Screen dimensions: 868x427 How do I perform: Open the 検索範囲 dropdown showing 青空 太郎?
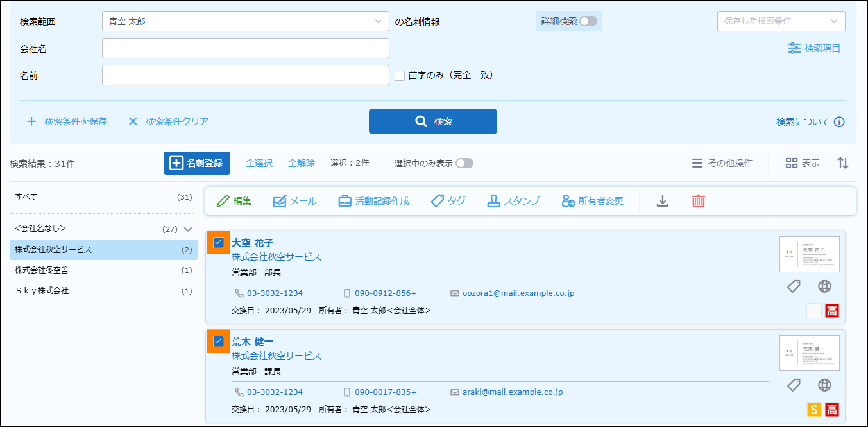click(245, 21)
